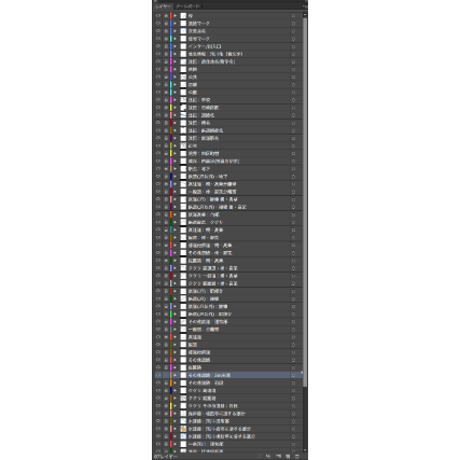Hide the 海岸線 layer

pyautogui.click(x=158, y=413)
